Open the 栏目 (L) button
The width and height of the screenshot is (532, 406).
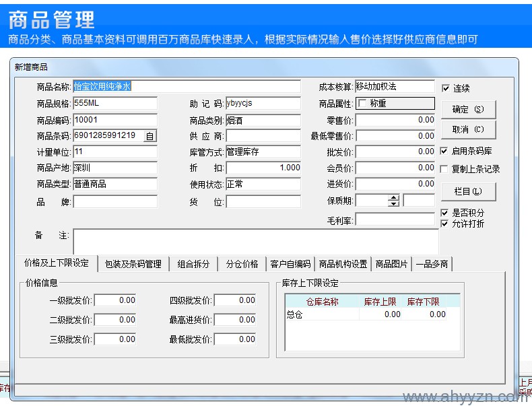pos(468,192)
